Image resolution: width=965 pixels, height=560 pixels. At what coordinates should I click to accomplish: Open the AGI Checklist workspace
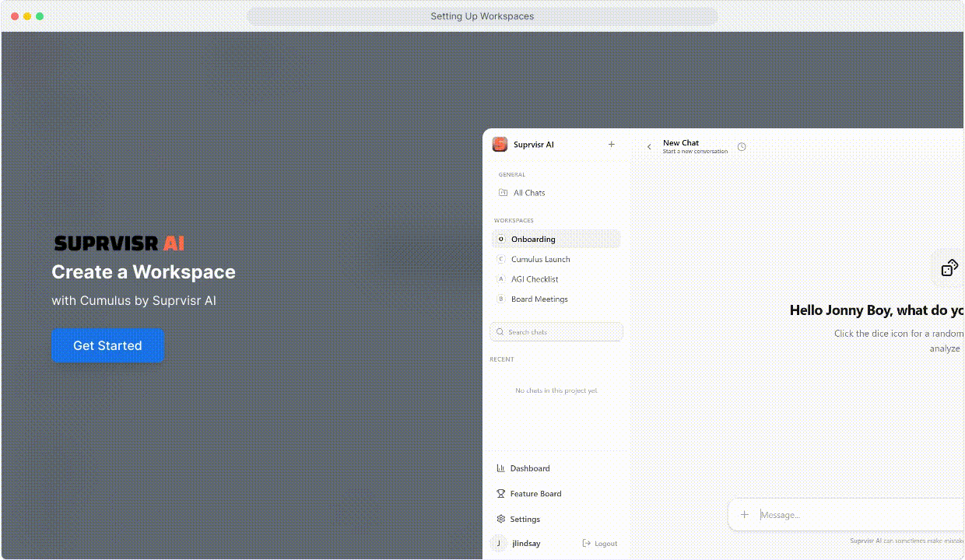click(535, 279)
